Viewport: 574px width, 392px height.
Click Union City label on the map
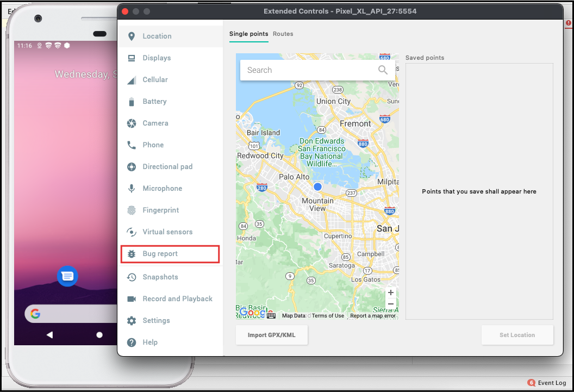coord(333,101)
